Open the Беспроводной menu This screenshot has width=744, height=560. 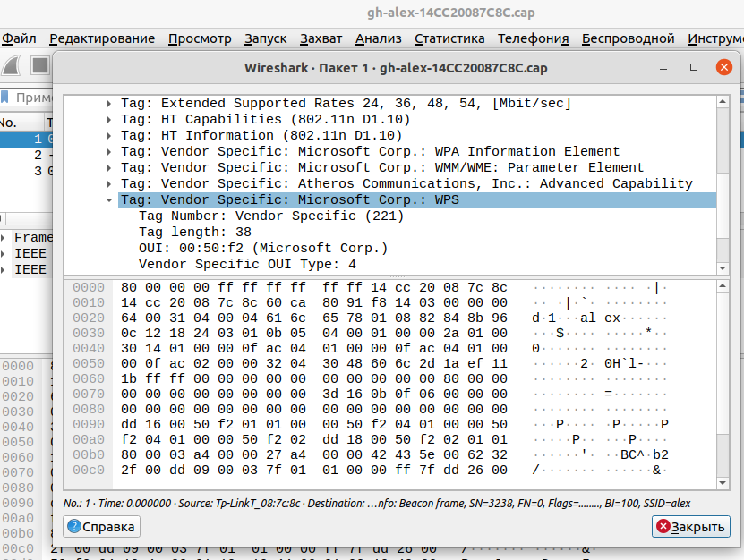pyautogui.click(x=628, y=38)
